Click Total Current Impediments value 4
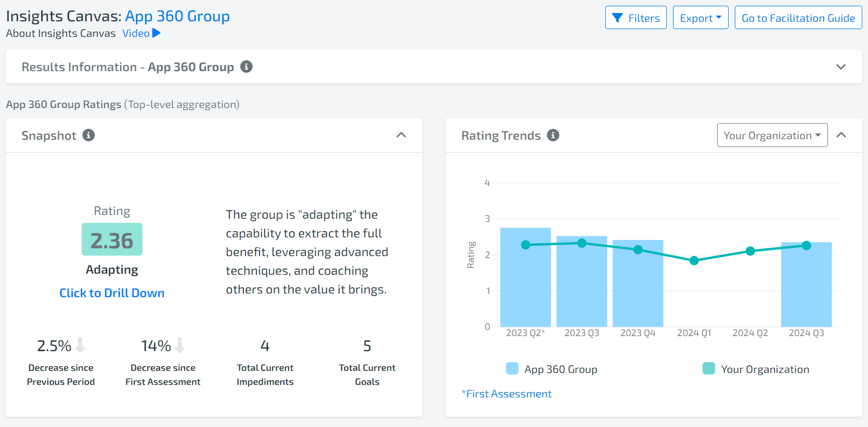Viewport: 868px width, 427px height. [265, 346]
